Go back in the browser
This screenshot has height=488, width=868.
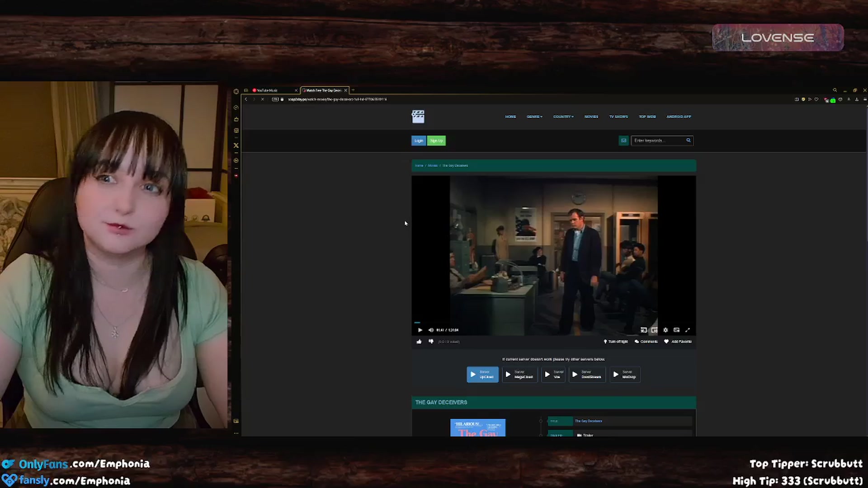click(x=246, y=99)
